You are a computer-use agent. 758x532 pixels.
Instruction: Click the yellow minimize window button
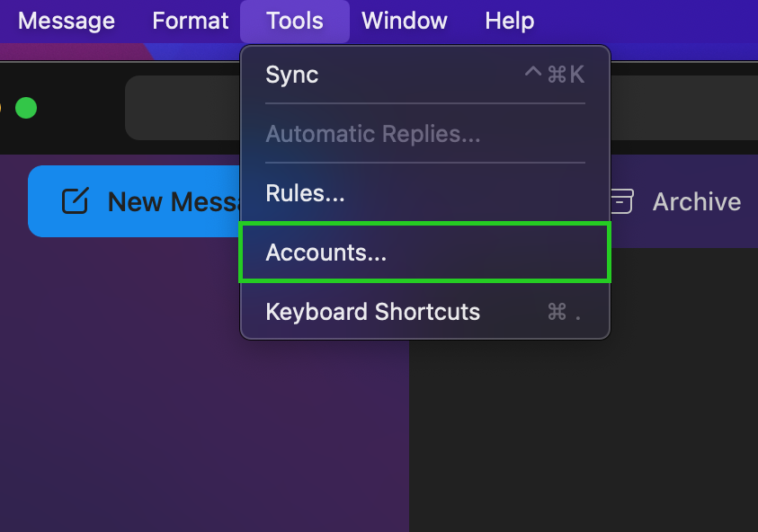click(2, 108)
